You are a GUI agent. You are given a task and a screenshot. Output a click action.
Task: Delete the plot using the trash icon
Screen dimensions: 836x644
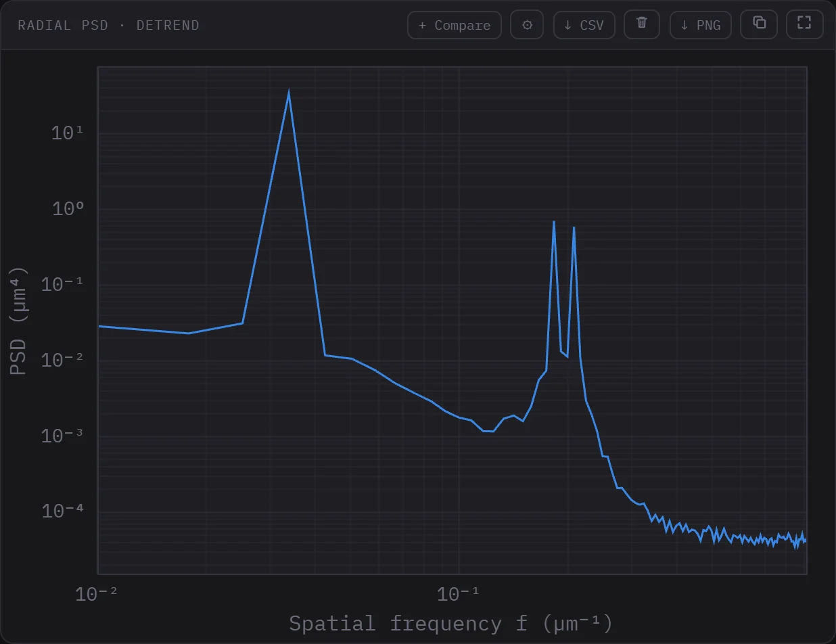pos(642,25)
